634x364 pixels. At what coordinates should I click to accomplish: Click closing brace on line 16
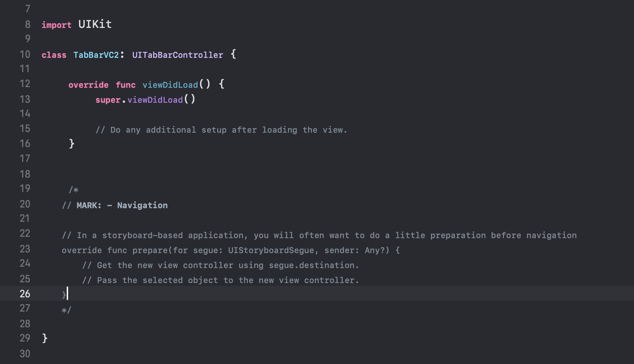tap(72, 144)
